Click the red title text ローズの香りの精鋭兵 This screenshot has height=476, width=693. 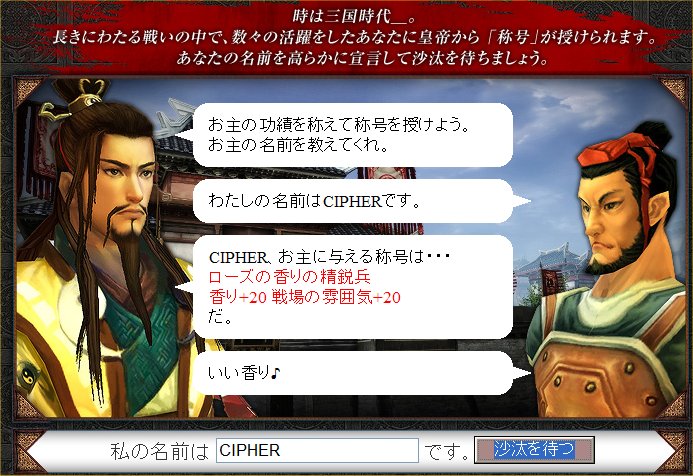[x=289, y=277]
